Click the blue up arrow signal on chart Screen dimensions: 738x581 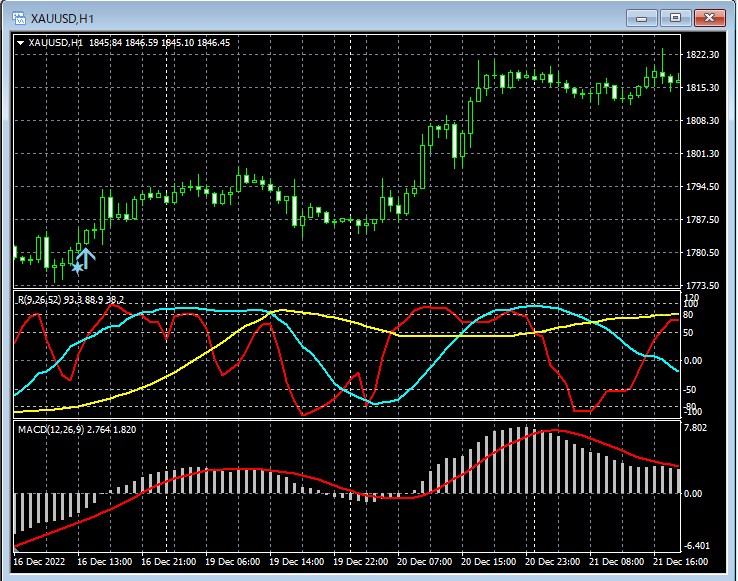pos(87,259)
